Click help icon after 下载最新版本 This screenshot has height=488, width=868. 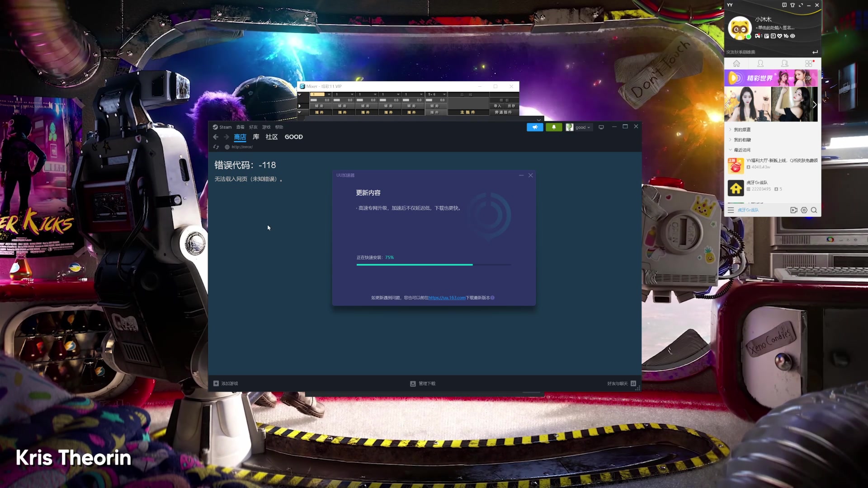coord(492,298)
